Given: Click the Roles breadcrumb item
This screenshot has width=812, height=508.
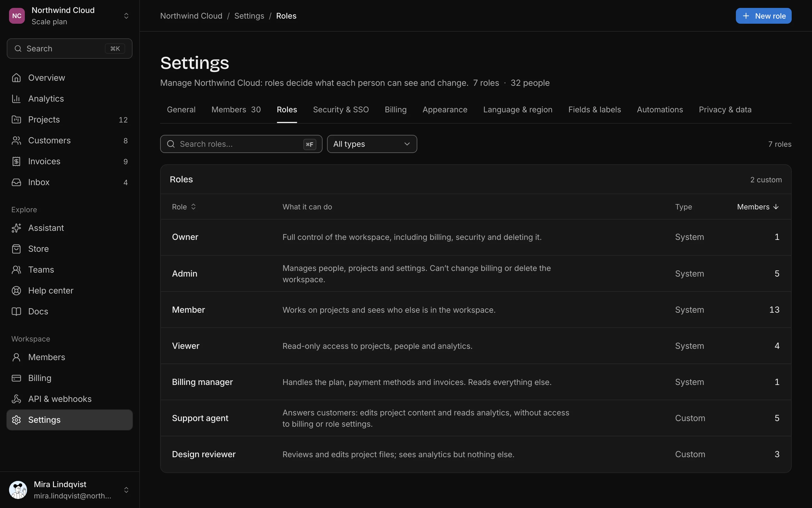Looking at the screenshot, I should click(286, 16).
